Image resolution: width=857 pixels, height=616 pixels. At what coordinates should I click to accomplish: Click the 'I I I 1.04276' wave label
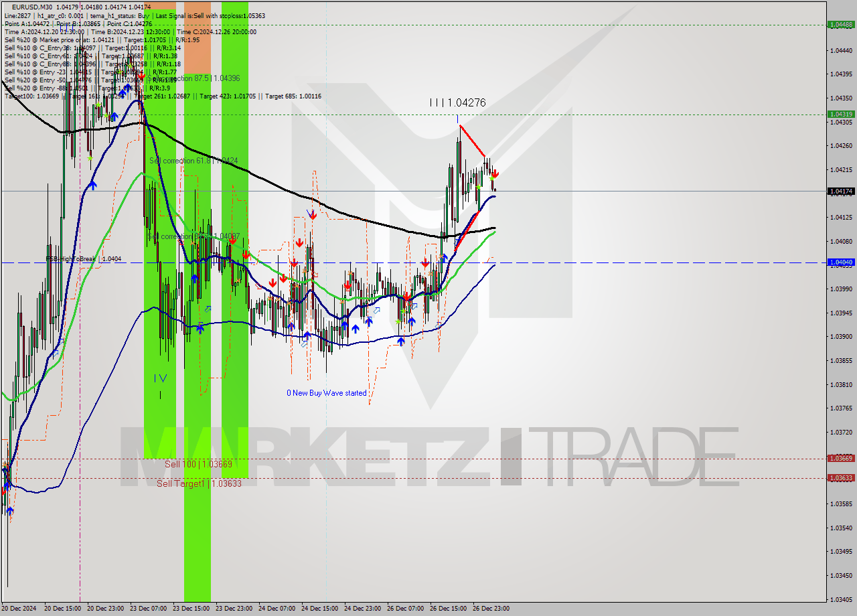click(457, 103)
